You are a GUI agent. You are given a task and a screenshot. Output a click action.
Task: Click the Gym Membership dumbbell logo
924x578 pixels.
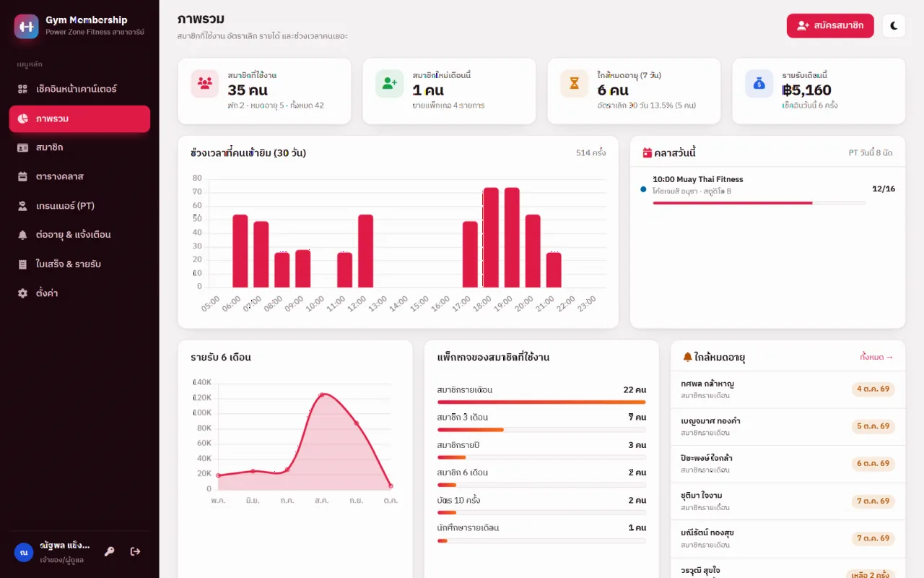27,26
